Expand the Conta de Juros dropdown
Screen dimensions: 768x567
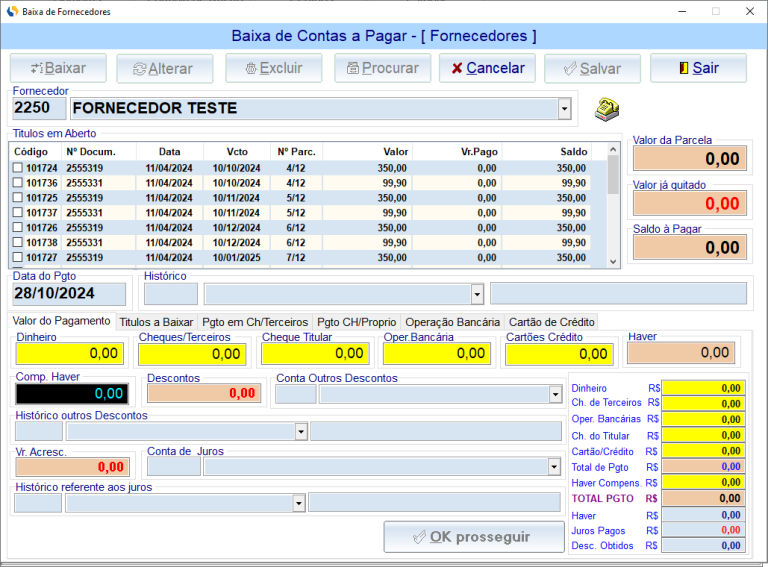coord(555,467)
